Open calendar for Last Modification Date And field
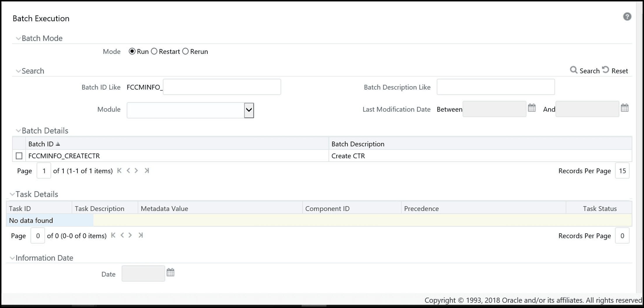Viewport: 644px width, 308px height. tap(624, 108)
